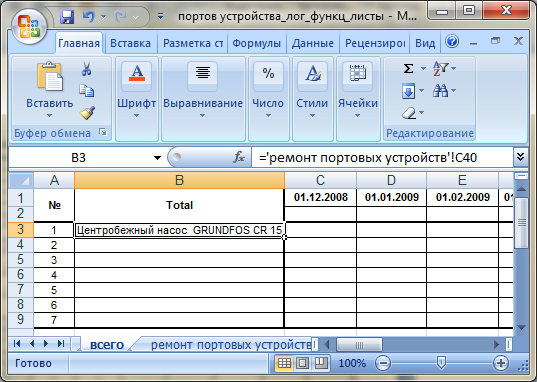Move the zoom slider handle
Viewport: 537px width, 382px height.
[x=441, y=362]
